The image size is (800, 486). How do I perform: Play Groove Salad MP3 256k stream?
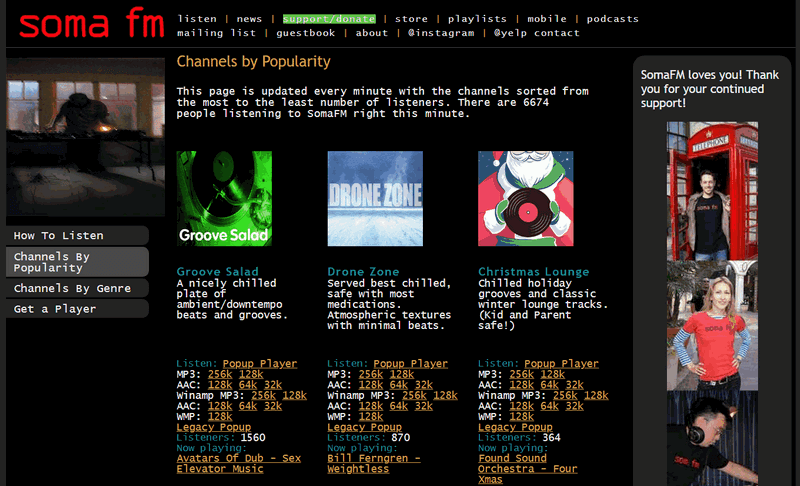[x=220, y=374]
